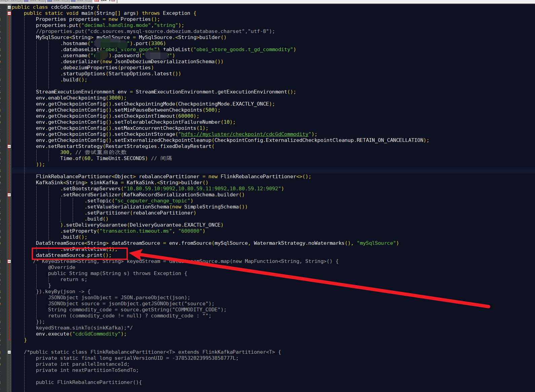Click the setPartitioner(rebalancePartitioner) line

click(141, 213)
